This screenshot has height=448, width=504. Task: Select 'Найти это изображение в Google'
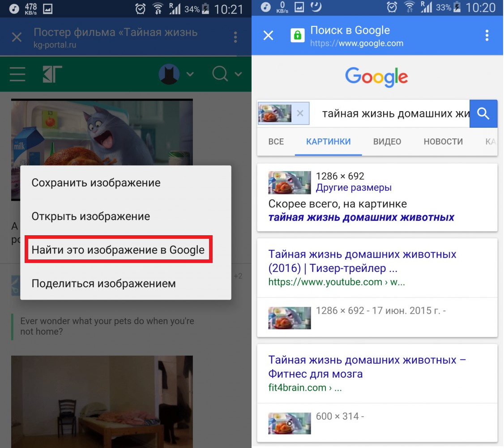pyautogui.click(x=118, y=250)
